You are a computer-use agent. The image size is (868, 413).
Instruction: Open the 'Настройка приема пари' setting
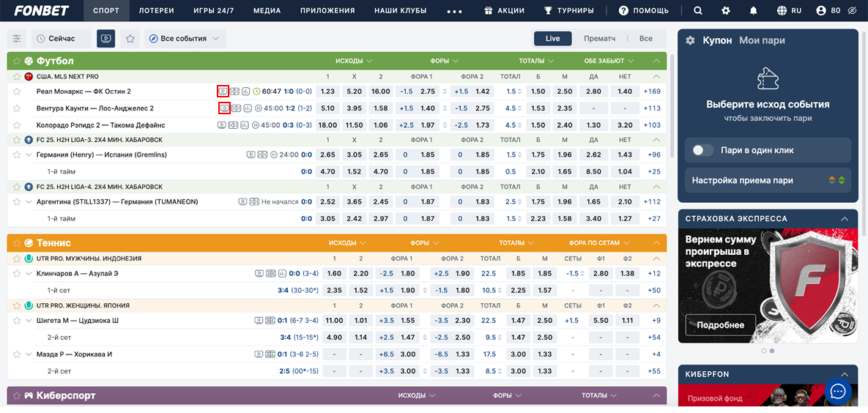pos(768,180)
